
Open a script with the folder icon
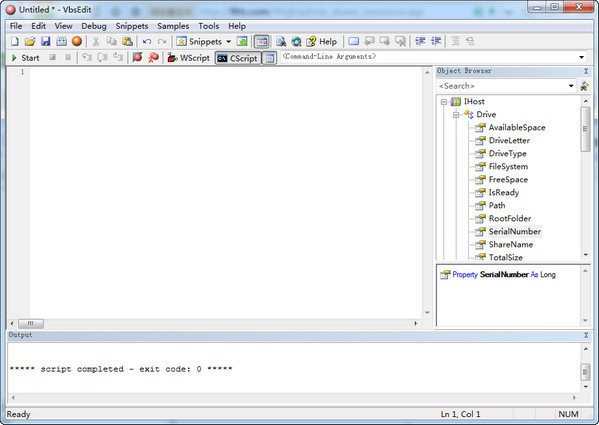(30, 41)
